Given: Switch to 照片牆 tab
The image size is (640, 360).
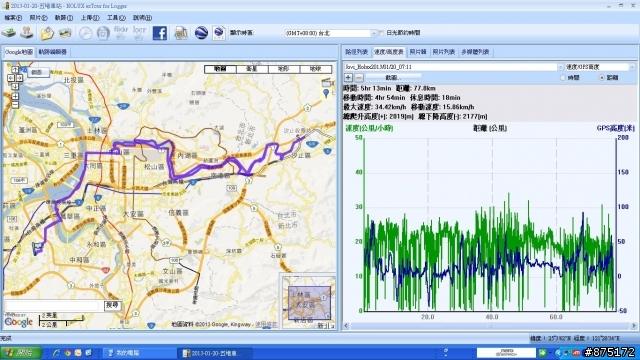Looking at the screenshot, I should coord(418,52).
